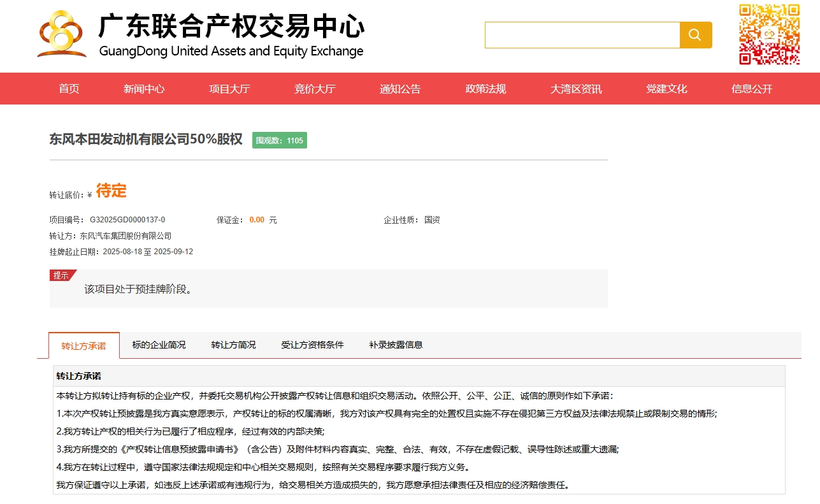Click the closing pledge line starting 我方保证遵守以上承诺

[x=313, y=485]
